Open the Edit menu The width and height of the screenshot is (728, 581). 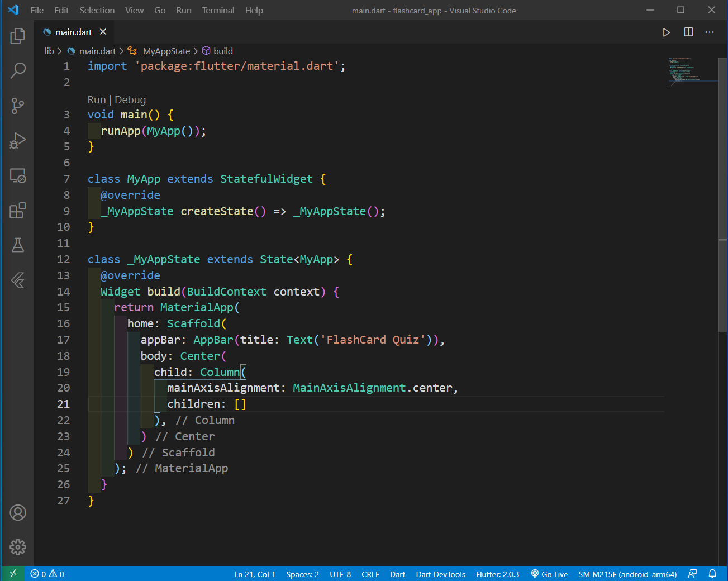[x=61, y=10]
